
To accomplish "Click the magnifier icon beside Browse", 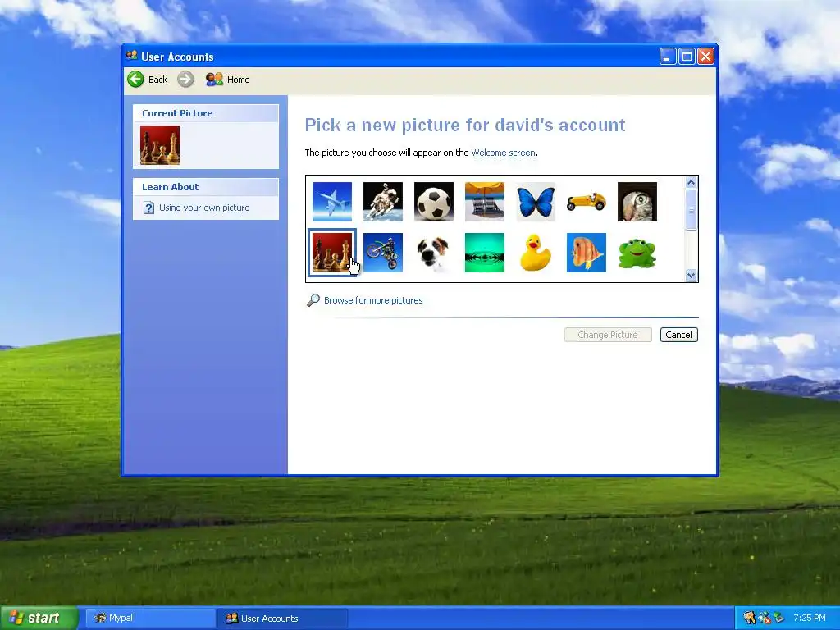I will point(313,300).
